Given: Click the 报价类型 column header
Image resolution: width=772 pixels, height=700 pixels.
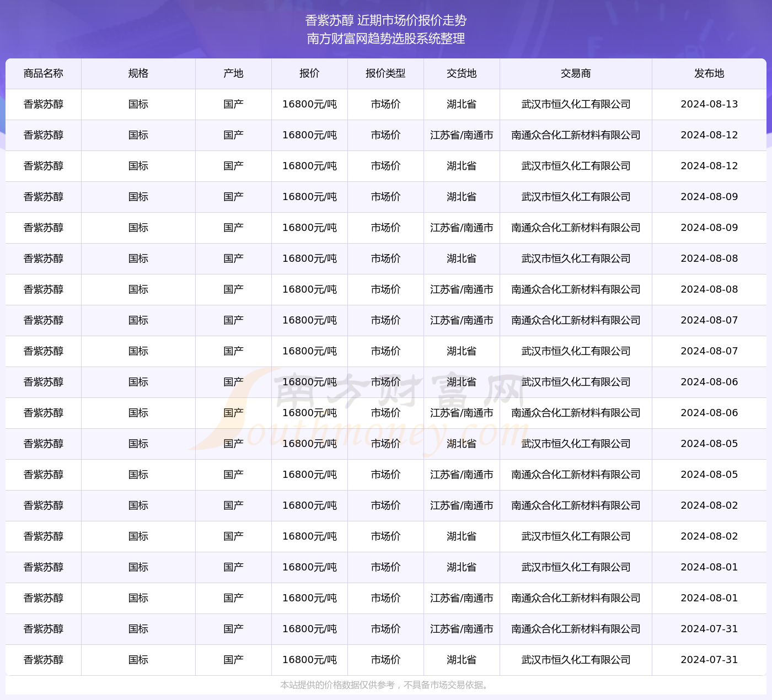Looking at the screenshot, I should tap(385, 73).
